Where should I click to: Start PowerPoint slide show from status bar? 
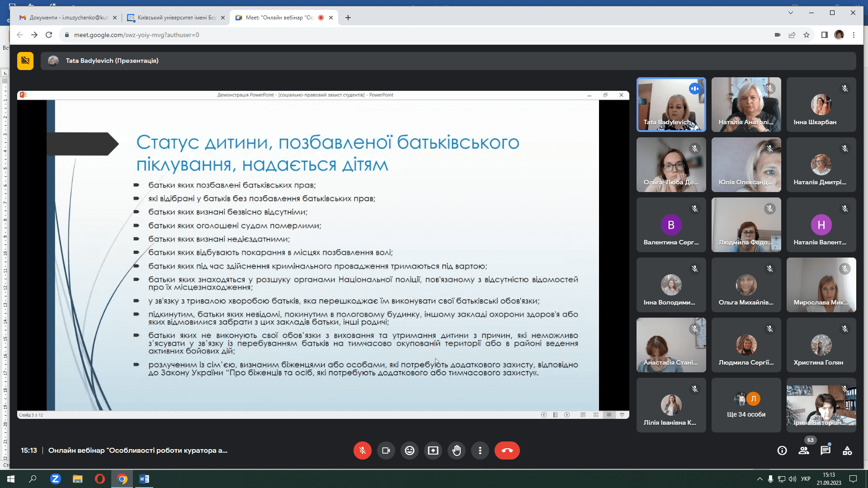coord(623,414)
